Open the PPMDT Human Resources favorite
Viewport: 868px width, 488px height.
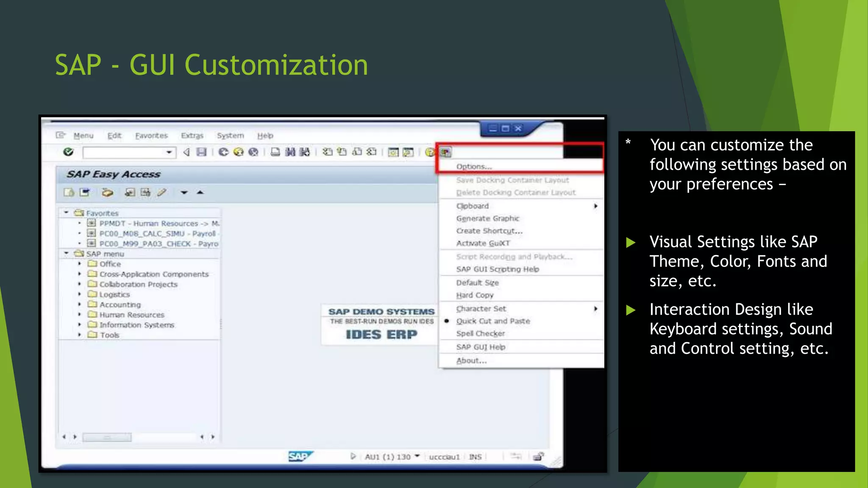148,223
